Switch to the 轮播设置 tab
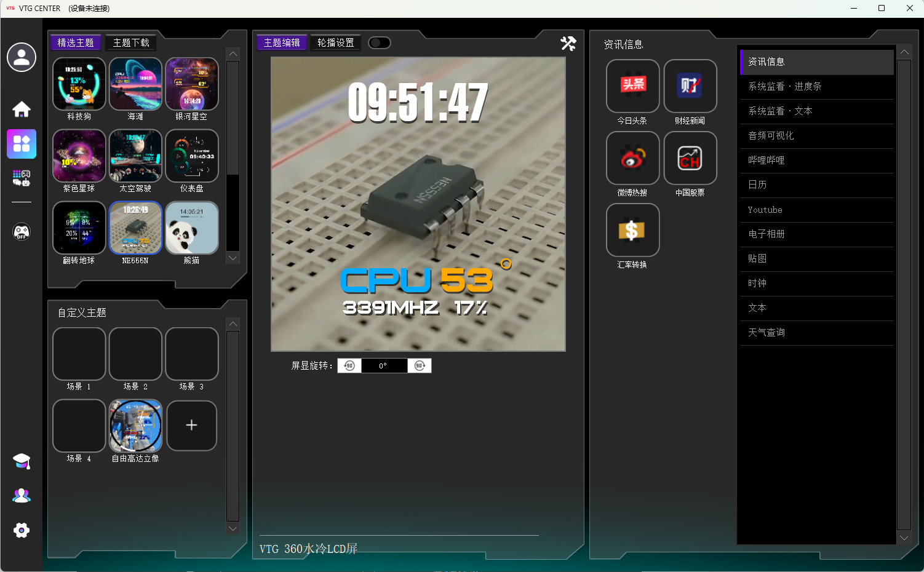The width and height of the screenshot is (924, 572). 335,42
